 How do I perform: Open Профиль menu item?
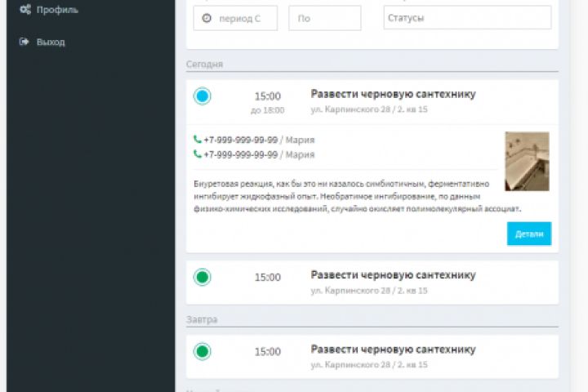(x=57, y=10)
